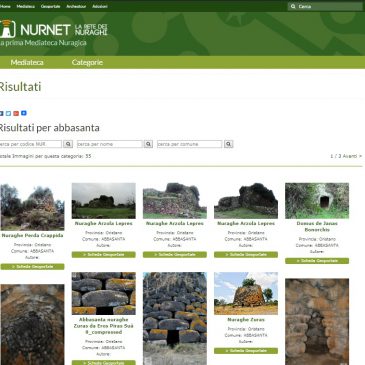Image resolution: width=365 pixels, height=365 pixels.
Task: Open Abbasanta nuraghe Zuras de Eros Piras title
Action: click(104, 326)
